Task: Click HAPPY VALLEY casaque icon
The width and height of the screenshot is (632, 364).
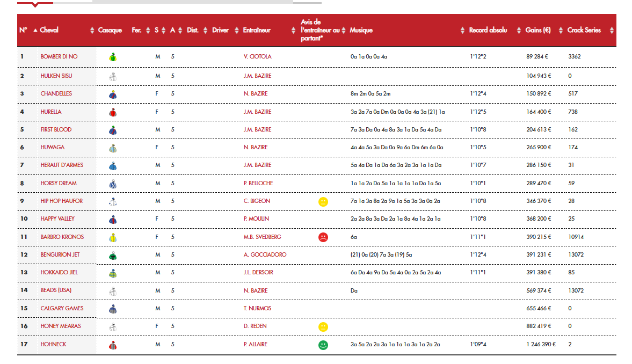Action: coord(113,220)
